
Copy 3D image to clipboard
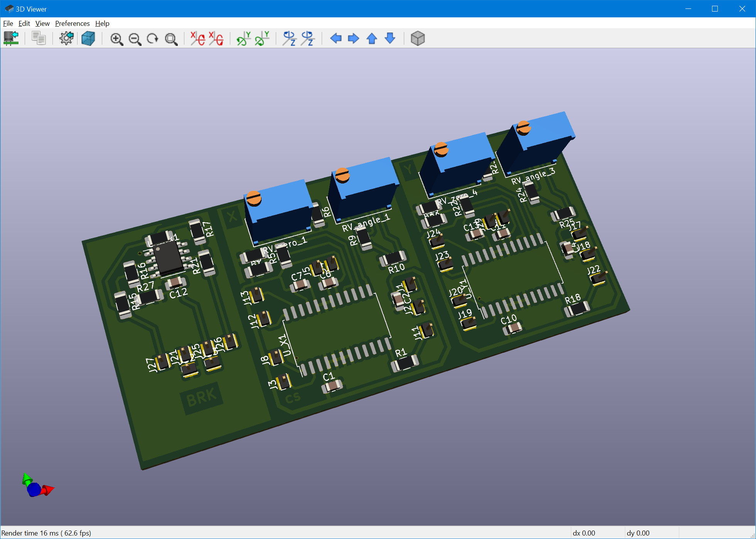point(39,39)
